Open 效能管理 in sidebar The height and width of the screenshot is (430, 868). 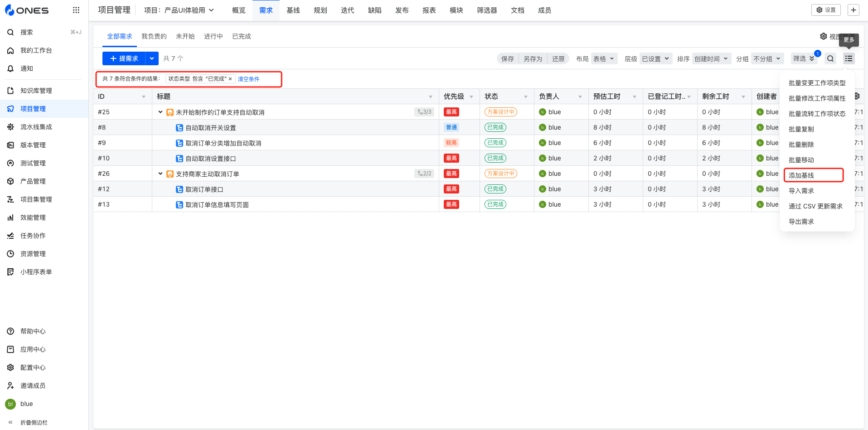33,217
